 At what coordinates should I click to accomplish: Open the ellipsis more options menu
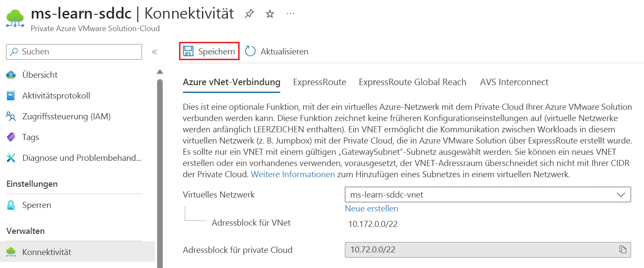290,13
